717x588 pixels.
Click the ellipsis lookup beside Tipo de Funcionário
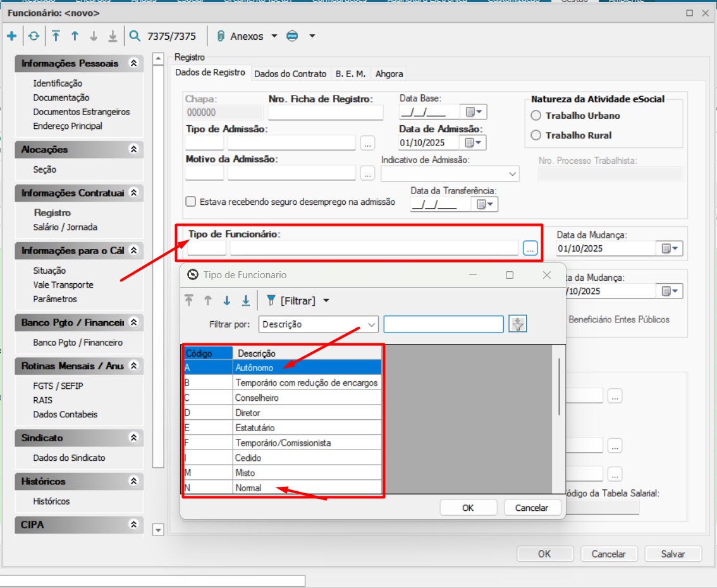530,248
